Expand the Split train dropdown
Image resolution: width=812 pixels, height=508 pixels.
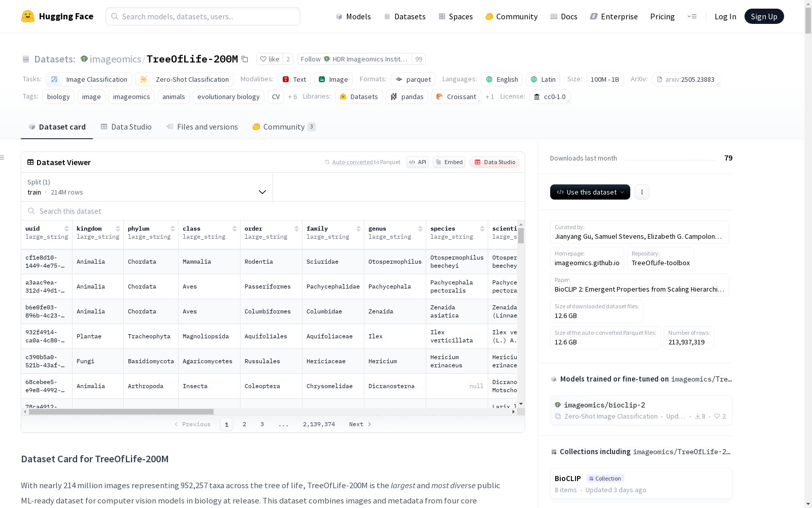pos(147,187)
